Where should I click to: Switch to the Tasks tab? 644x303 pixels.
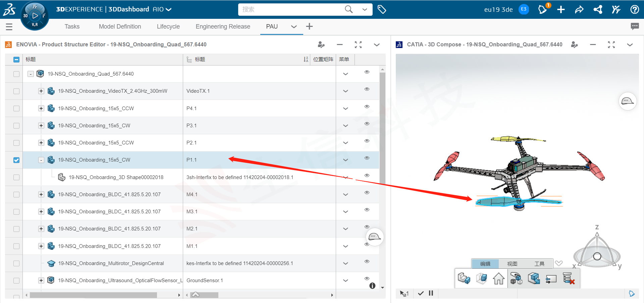click(72, 27)
